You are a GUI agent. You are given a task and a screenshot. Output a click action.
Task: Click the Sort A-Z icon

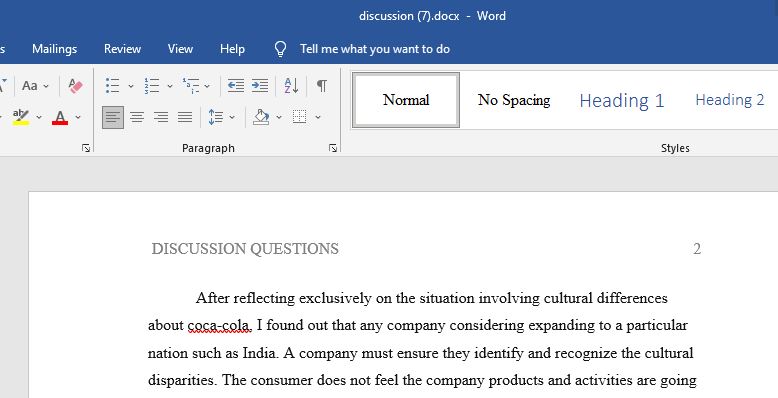291,85
